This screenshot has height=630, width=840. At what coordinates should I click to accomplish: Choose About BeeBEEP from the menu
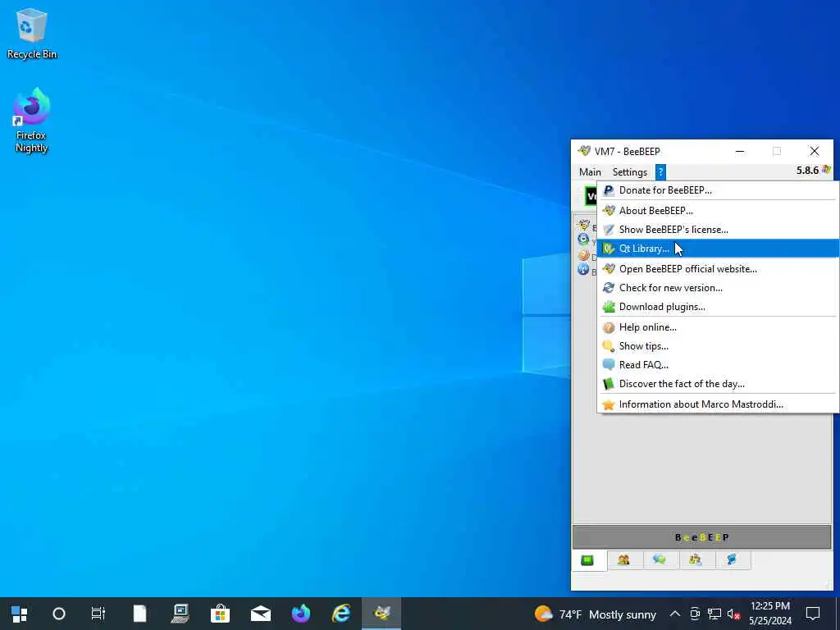click(x=717, y=211)
